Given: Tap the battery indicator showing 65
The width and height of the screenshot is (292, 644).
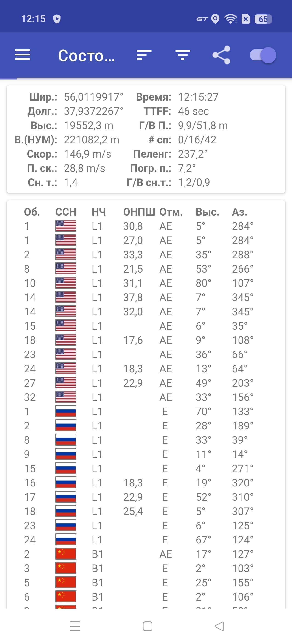Looking at the screenshot, I should [263, 19].
